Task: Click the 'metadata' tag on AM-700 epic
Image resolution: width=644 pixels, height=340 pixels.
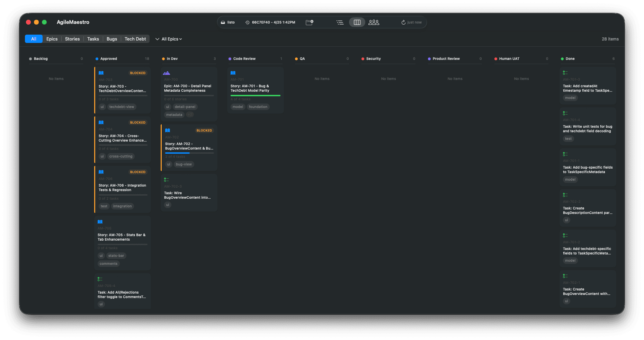Action: pos(174,115)
